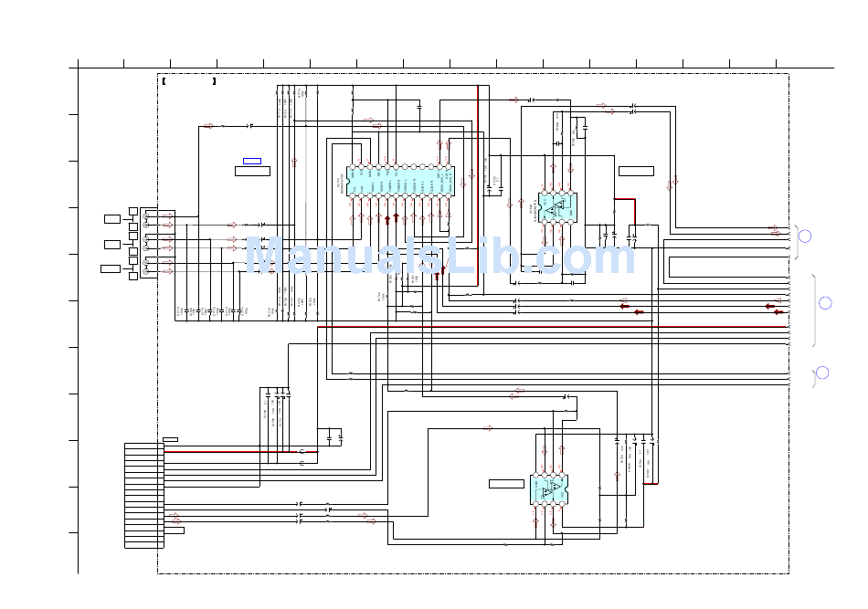
Task: Click the small blue-outlined rectangle
Action: tap(252, 161)
